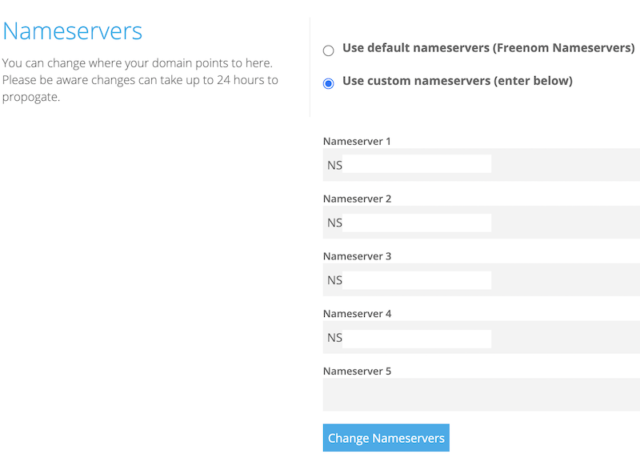This screenshot has height=458, width=640.
Task: Click the Nameserver 3 field label
Action: click(x=357, y=256)
